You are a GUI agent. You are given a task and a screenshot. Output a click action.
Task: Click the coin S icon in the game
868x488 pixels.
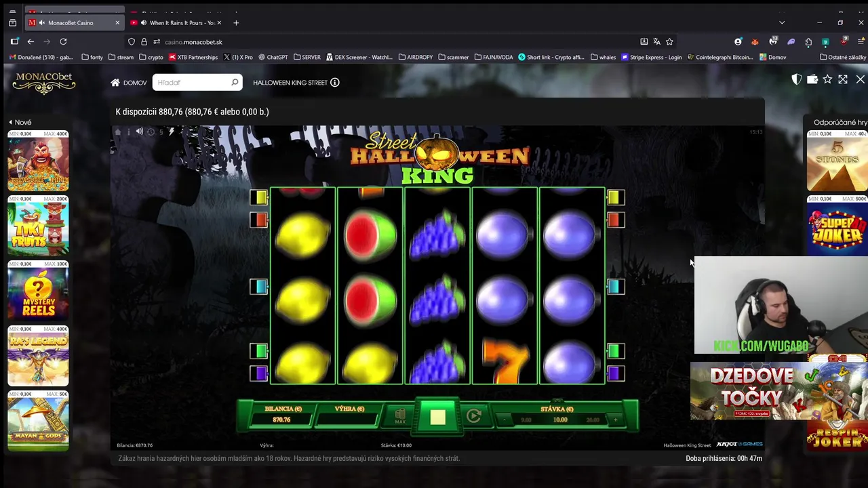161,131
